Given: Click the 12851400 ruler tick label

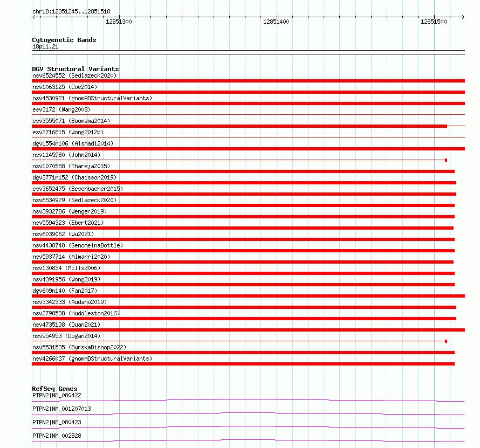Looking at the screenshot, I should (x=276, y=22).
